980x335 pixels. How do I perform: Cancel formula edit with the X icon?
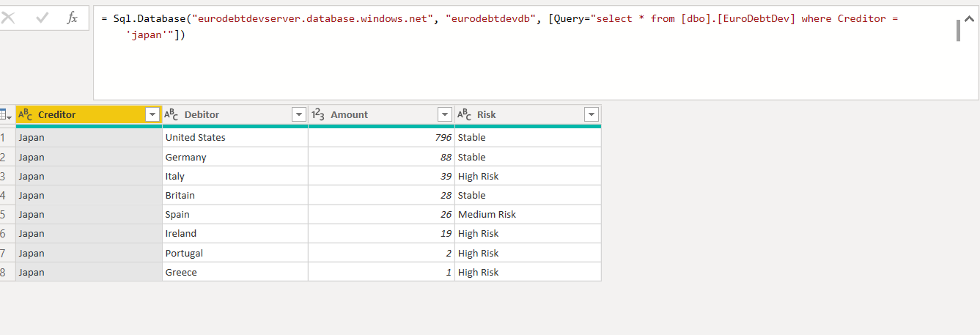[8, 18]
